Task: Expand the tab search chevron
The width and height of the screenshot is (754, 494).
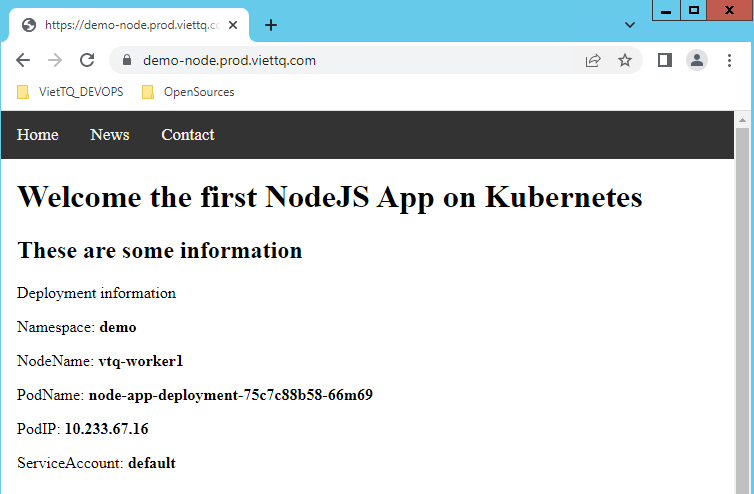Action: tap(630, 25)
